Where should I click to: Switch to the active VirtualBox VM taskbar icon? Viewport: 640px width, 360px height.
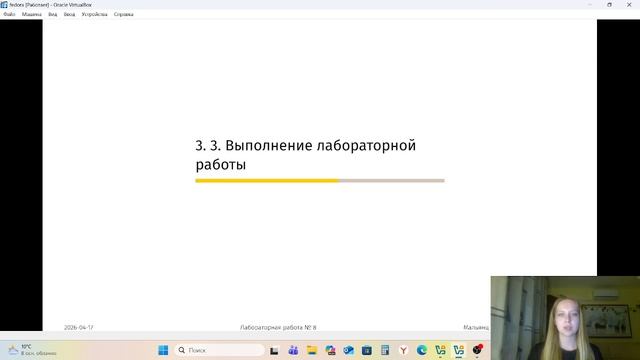(x=458, y=350)
